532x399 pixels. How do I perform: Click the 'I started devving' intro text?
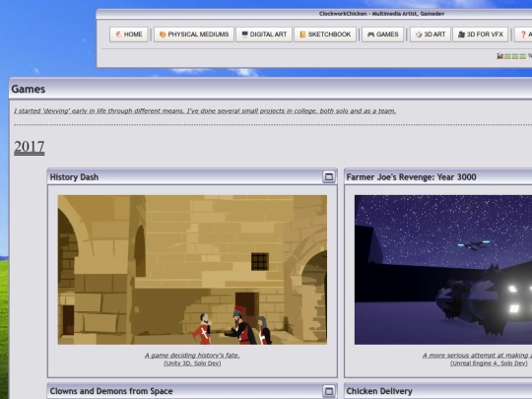(x=205, y=111)
